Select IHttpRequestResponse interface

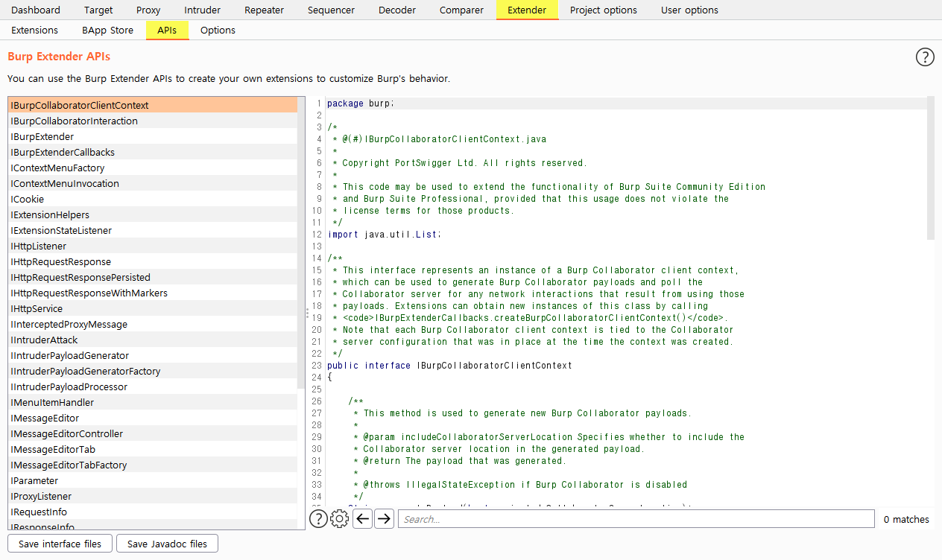tap(152, 261)
